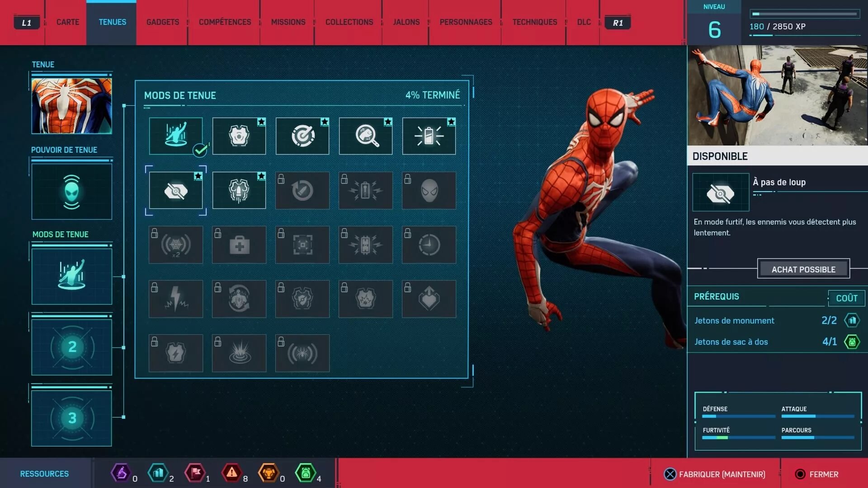The height and width of the screenshot is (488, 868).
Task: Select the target reticle suit mod
Action: point(302,136)
